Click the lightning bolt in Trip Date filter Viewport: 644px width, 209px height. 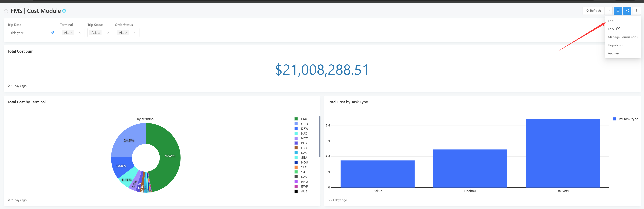coord(53,32)
